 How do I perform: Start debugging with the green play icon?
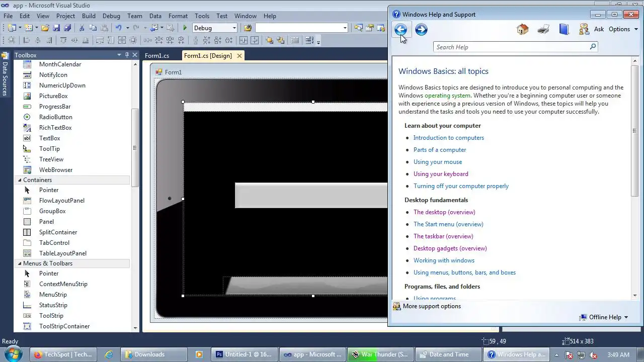tap(185, 28)
